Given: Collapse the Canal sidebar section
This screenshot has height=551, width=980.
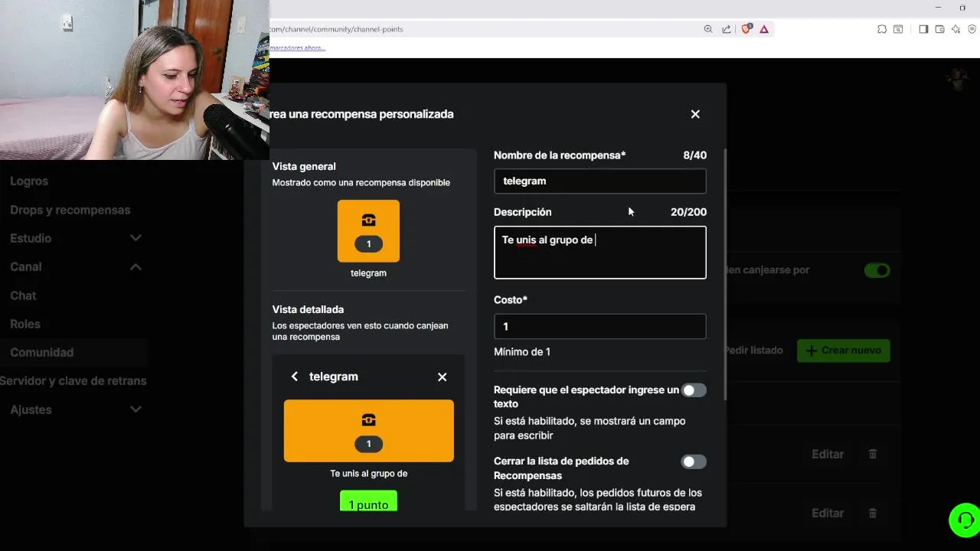Looking at the screenshot, I should (136, 266).
